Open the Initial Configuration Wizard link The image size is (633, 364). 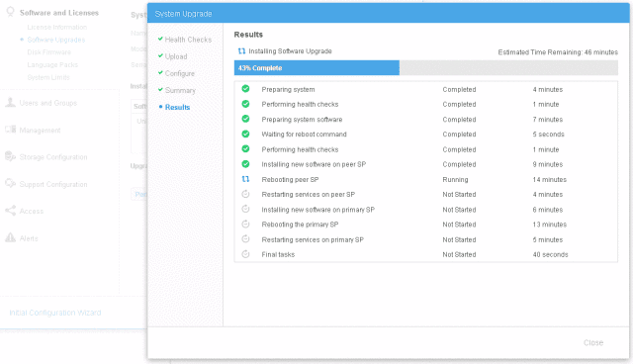pos(55,313)
